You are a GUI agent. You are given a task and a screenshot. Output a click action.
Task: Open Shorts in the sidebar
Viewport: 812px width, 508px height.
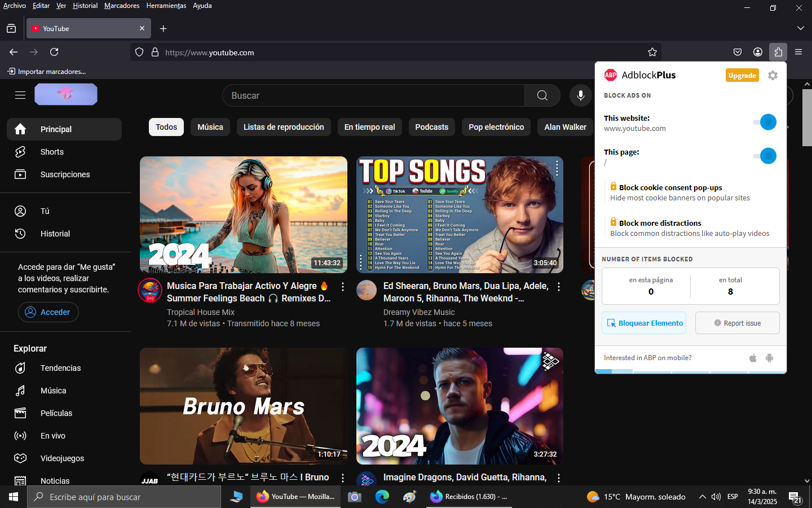(x=52, y=152)
